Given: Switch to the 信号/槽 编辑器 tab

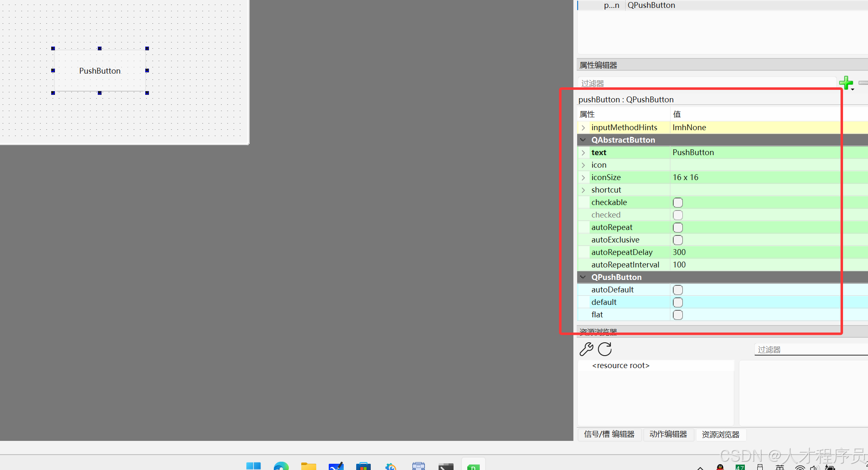Looking at the screenshot, I should coord(609,434).
